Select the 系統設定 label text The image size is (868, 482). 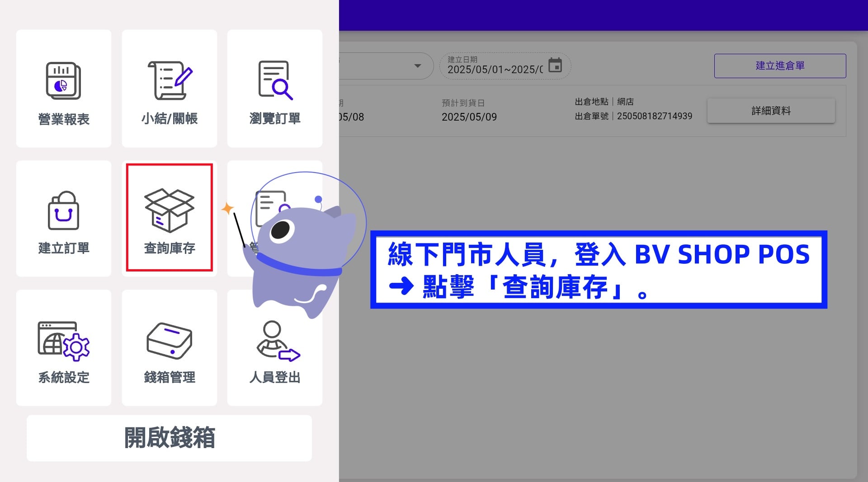(64, 378)
